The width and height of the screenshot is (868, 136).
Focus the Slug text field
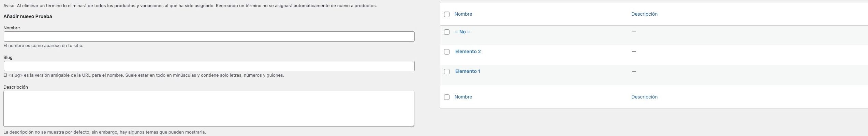[209, 66]
